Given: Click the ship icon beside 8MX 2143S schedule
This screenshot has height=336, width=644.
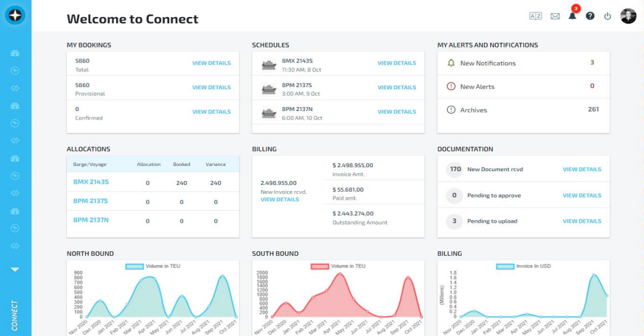Looking at the screenshot, I should pyautogui.click(x=269, y=65).
